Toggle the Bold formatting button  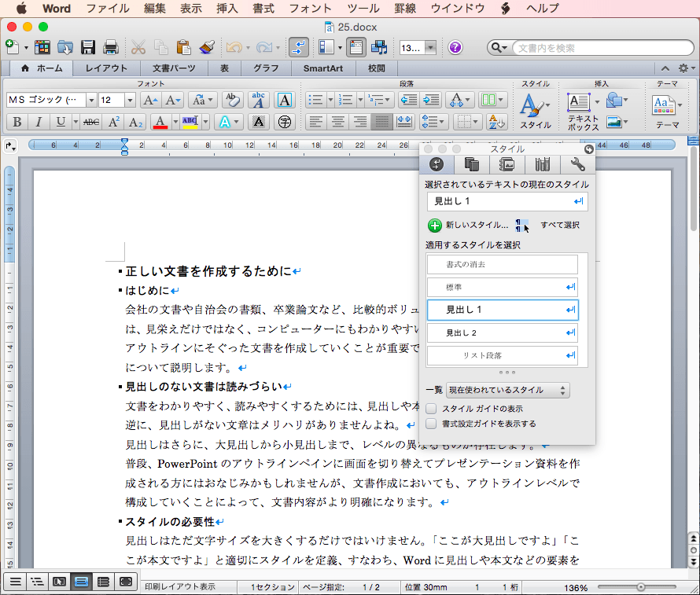coord(17,122)
